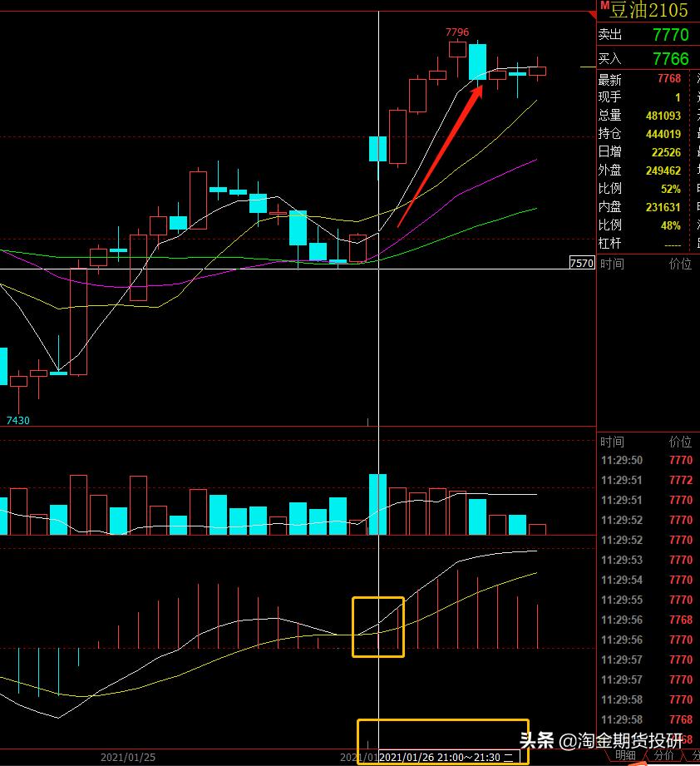Select the 11:29:50 tick row
The image size is (700, 766).
(x=647, y=460)
